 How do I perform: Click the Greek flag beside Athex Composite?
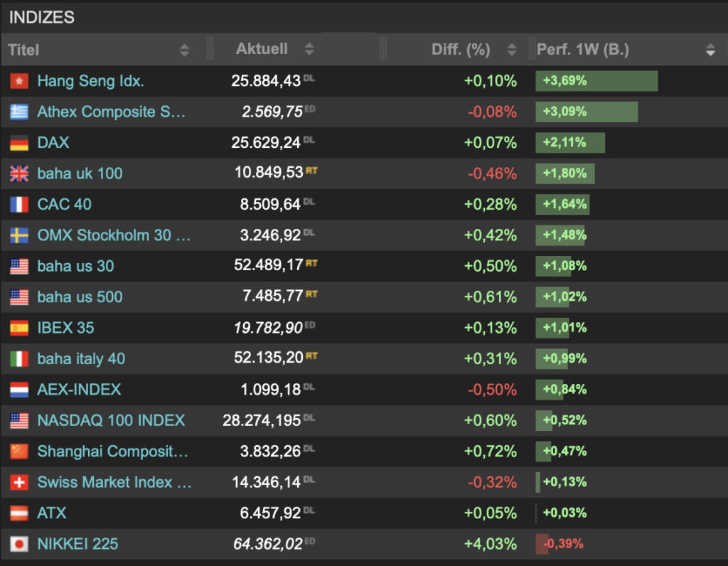(19, 112)
